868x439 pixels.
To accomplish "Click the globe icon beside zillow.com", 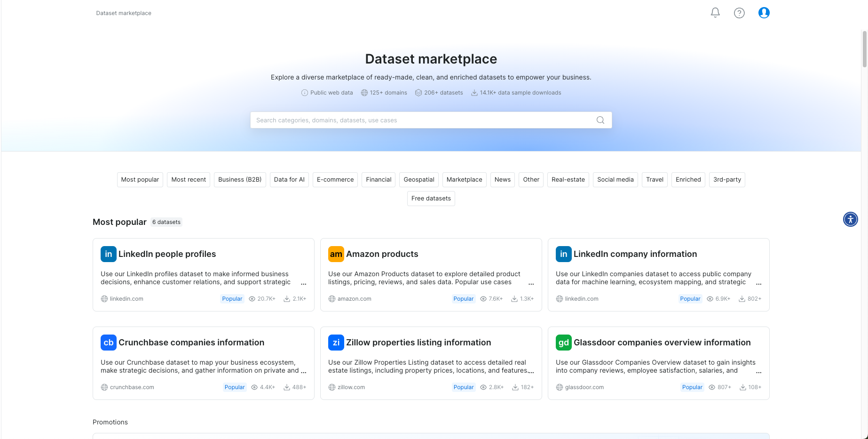I will click(332, 387).
